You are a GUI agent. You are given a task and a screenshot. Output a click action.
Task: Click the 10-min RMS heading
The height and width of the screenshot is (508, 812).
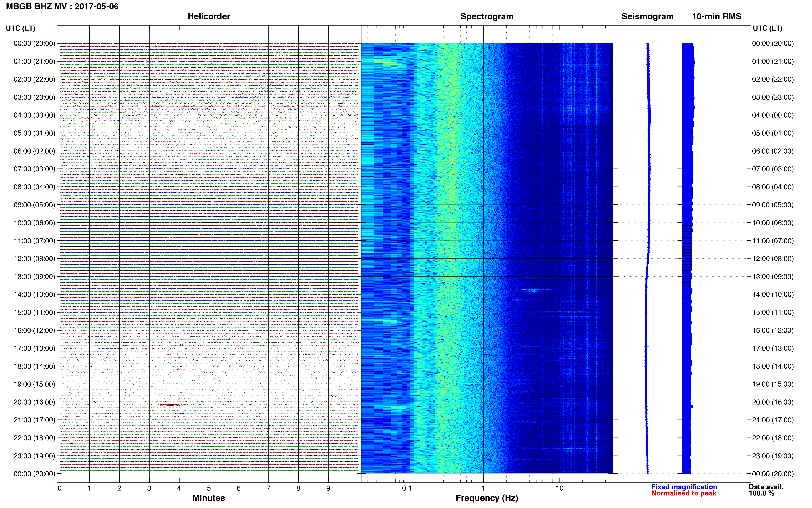point(716,16)
